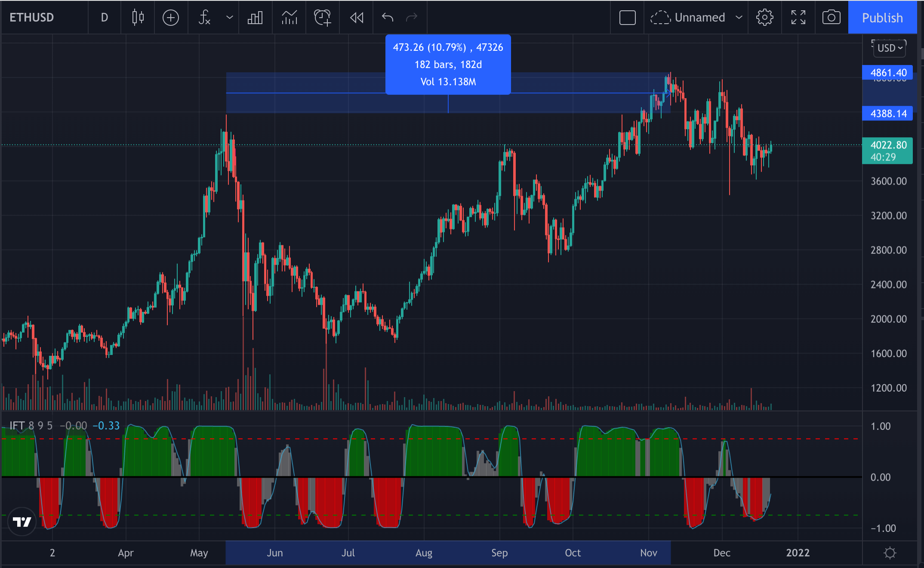Screen dimensions: 924x568
Task: Open chart settings gear icon
Action: (765, 18)
